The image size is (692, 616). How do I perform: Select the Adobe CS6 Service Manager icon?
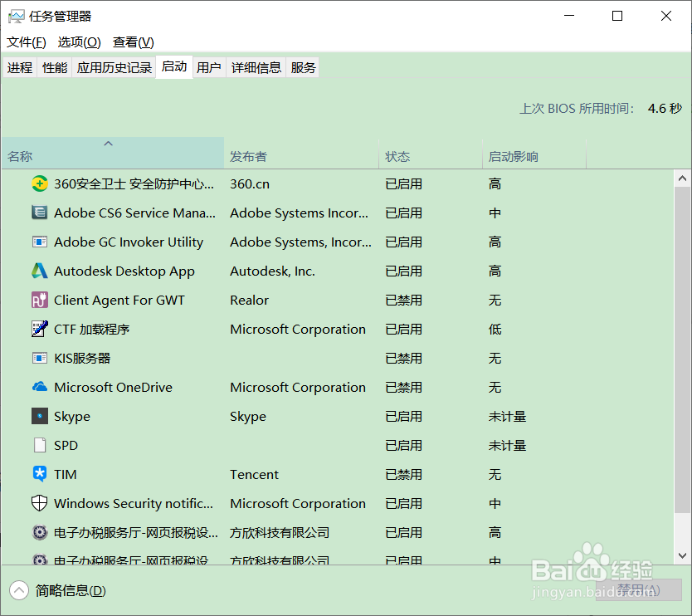(39, 213)
